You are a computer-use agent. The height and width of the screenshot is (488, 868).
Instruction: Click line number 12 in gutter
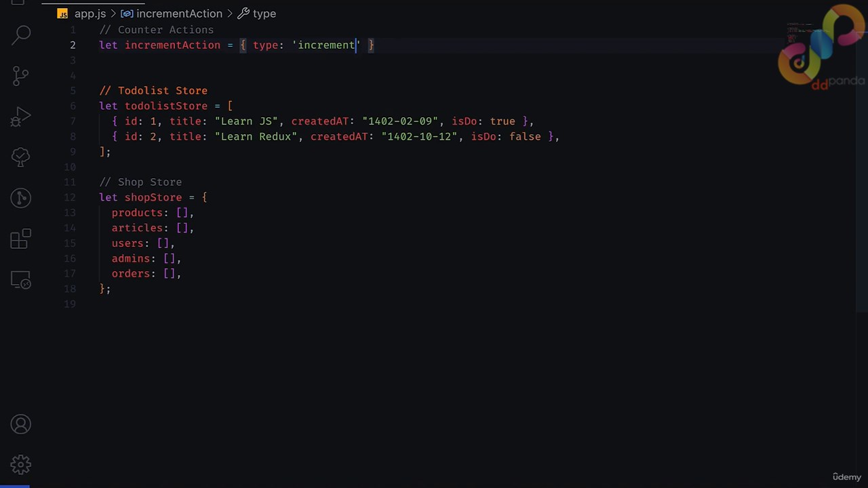click(x=70, y=197)
